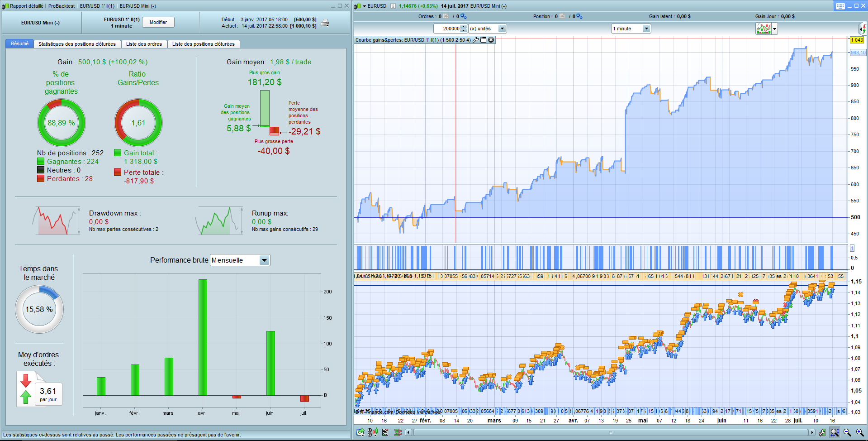Open the instrument dropdown arrow before EURUSD
Image resolution: width=868 pixels, height=441 pixels.
point(364,6)
